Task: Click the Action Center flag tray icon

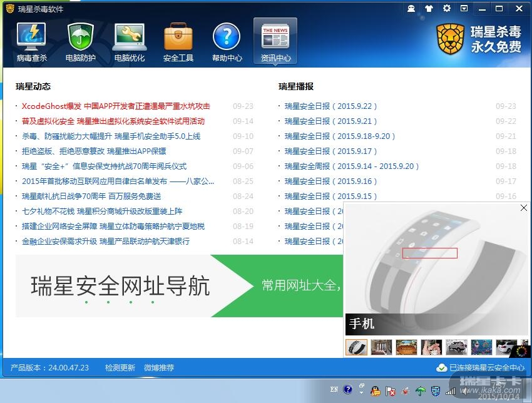Action: (391, 392)
